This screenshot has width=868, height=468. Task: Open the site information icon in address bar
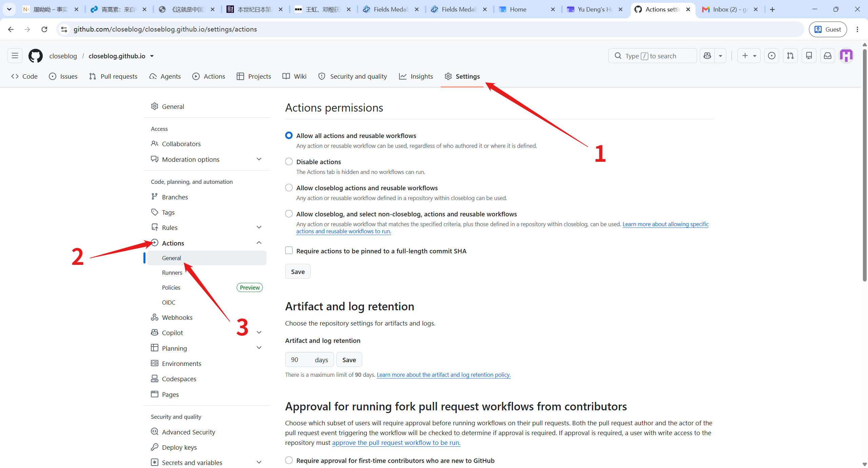point(64,29)
